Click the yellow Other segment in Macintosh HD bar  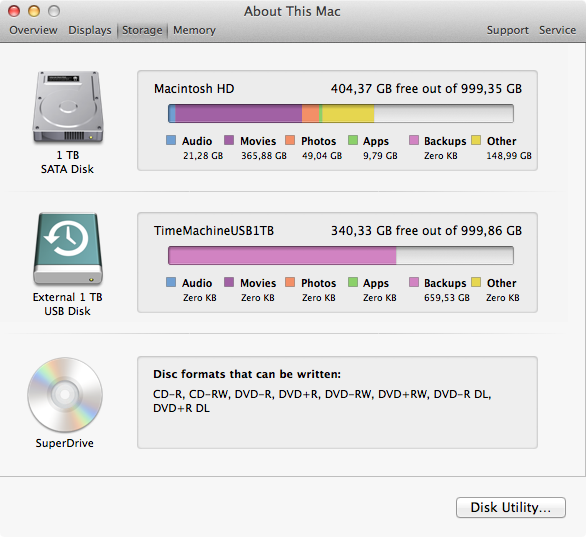click(x=348, y=114)
